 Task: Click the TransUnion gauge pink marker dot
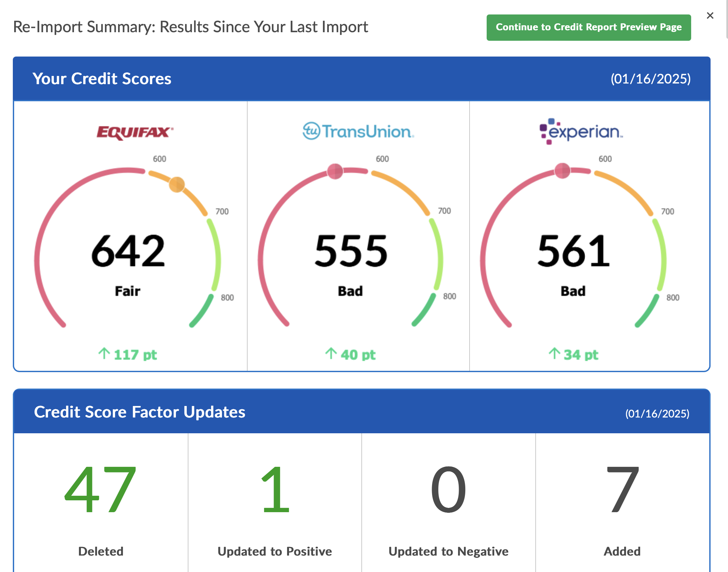pos(335,172)
